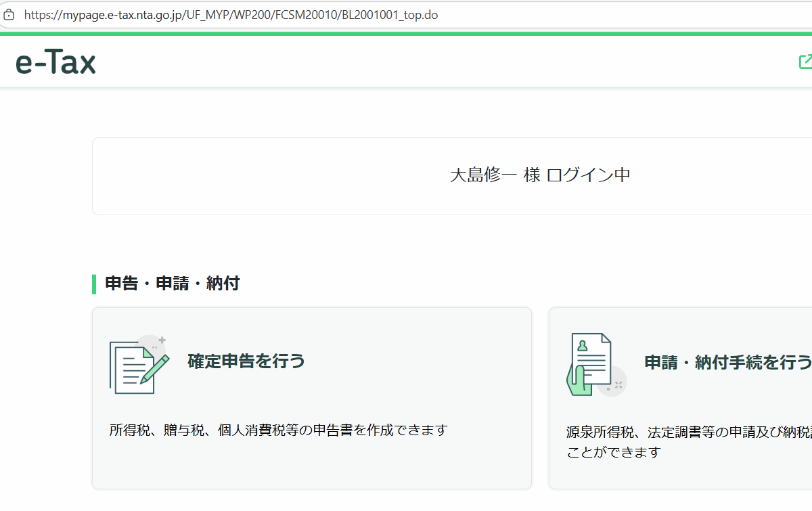Click the e-Tax logo in header
Screen dimensions: 812x511
point(55,62)
